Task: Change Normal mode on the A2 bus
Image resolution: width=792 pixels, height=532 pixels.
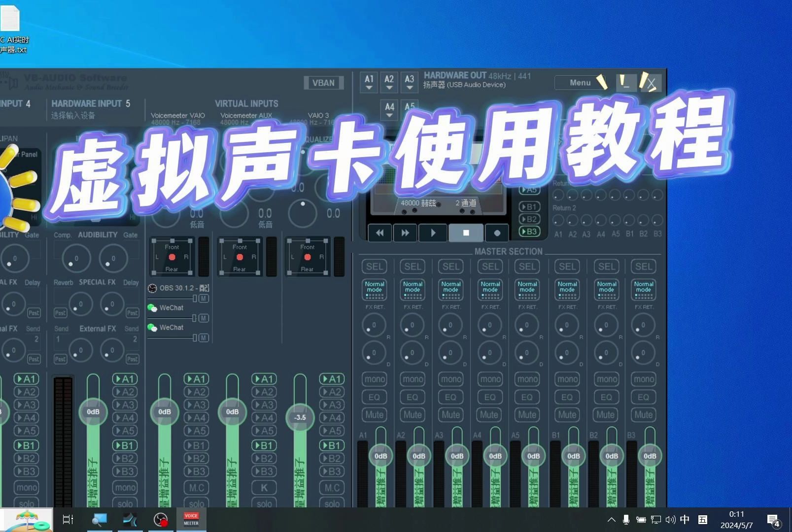Action: [413, 290]
